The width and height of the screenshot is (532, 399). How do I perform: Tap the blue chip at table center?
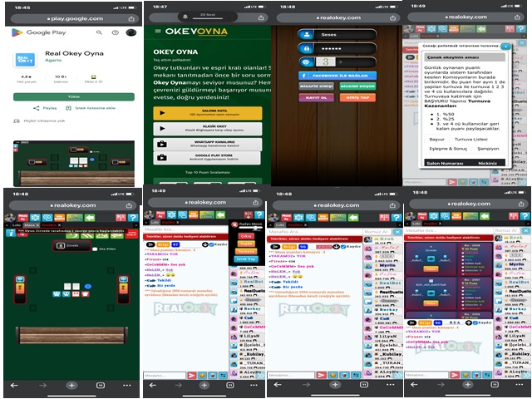(88, 287)
